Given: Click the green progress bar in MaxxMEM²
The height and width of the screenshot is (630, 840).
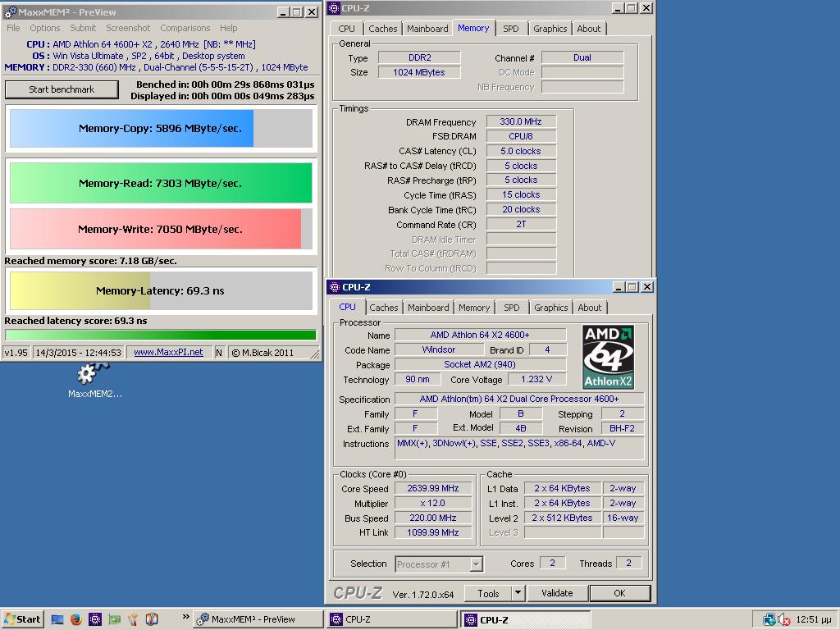Looking at the screenshot, I should (161, 336).
